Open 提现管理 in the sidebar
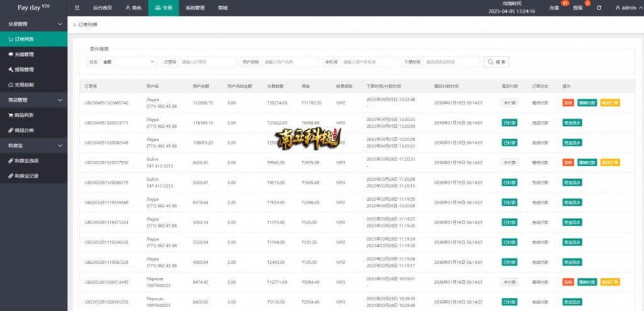The width and height of the screenshot is (644, 311). pyautogui.click(x=24, y=69)
